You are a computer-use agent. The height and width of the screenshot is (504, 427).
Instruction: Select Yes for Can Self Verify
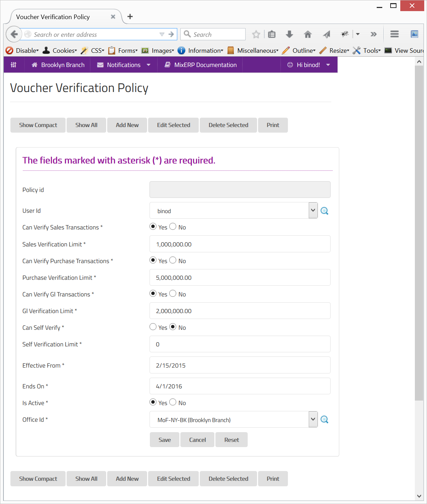click(153, 327)
